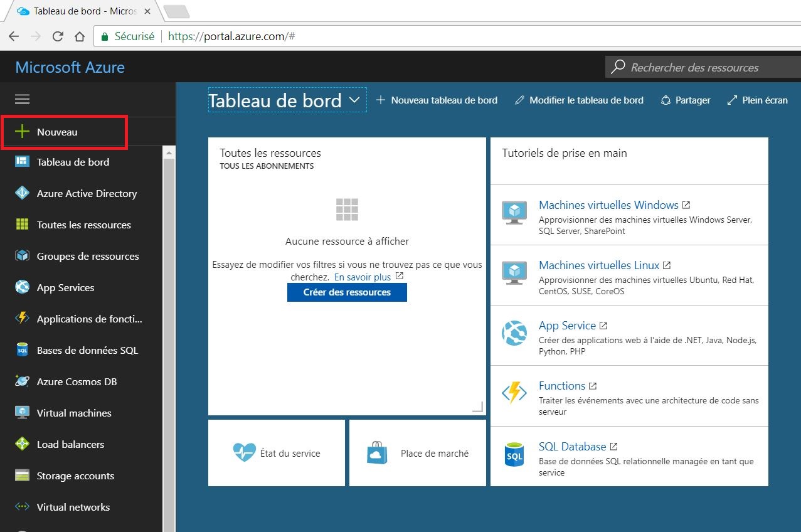Open Virtual machines from the sidebar menu

pyautogui.click(x=74, y=413)
